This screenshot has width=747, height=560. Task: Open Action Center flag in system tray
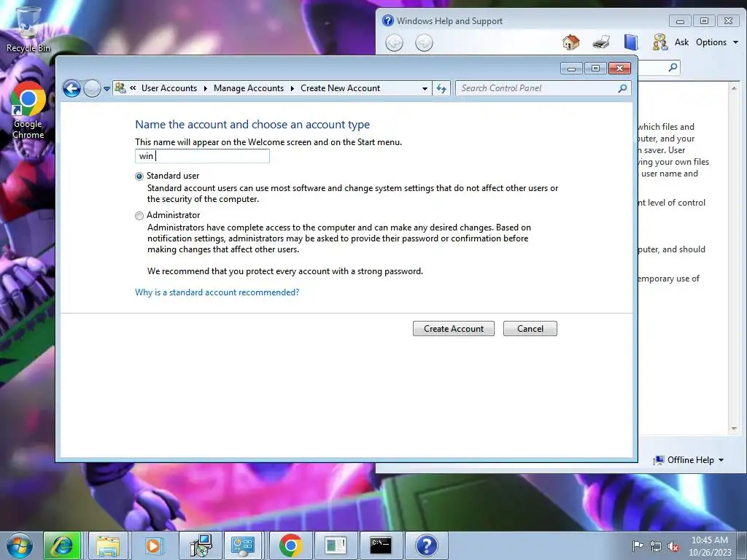pos(637,545)
